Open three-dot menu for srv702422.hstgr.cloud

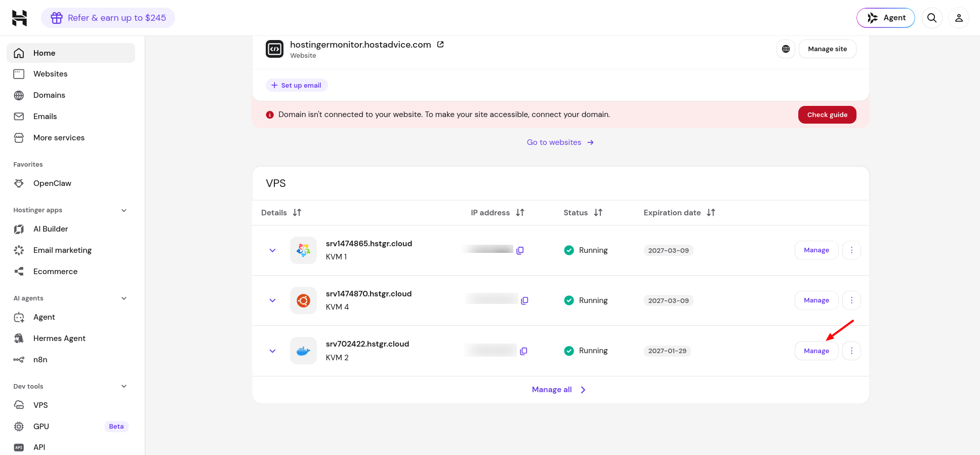(851, 351)
